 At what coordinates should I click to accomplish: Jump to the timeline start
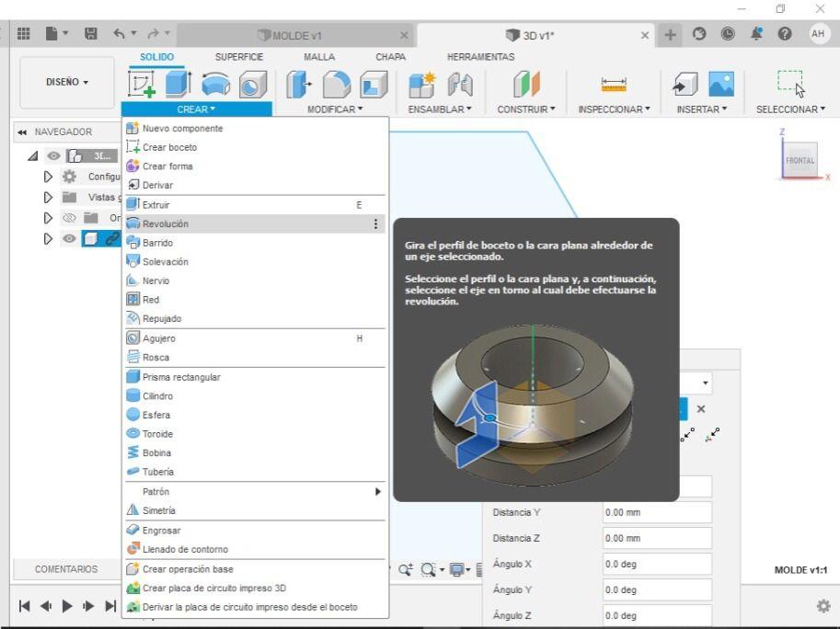pos(24,606)
